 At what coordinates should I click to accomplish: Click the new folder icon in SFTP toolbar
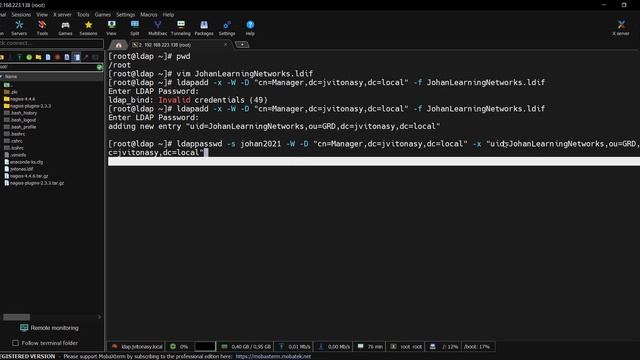(38, 57)
